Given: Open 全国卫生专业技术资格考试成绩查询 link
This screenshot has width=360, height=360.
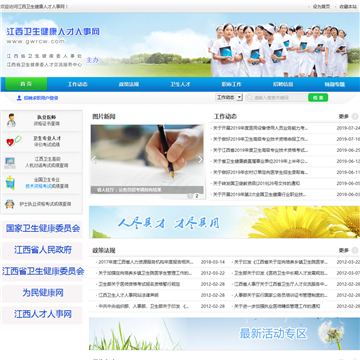Looking at the screenshot, I should [47, 183].
